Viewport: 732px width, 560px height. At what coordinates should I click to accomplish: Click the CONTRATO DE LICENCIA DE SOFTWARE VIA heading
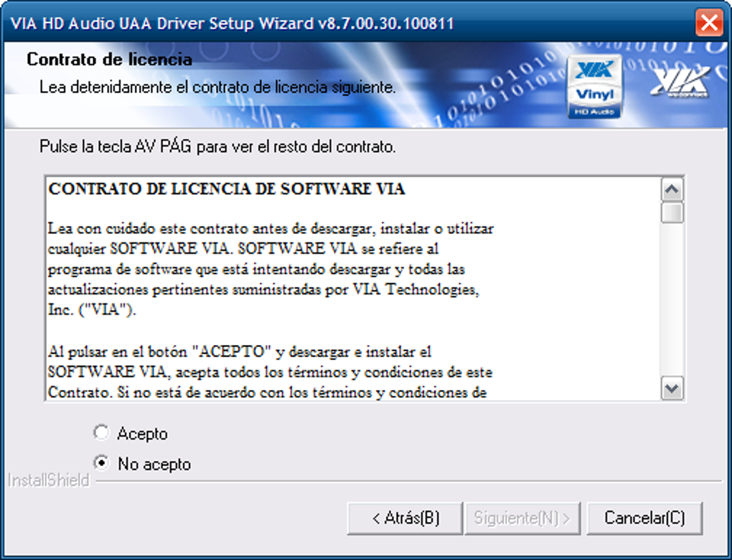[226, 189]
